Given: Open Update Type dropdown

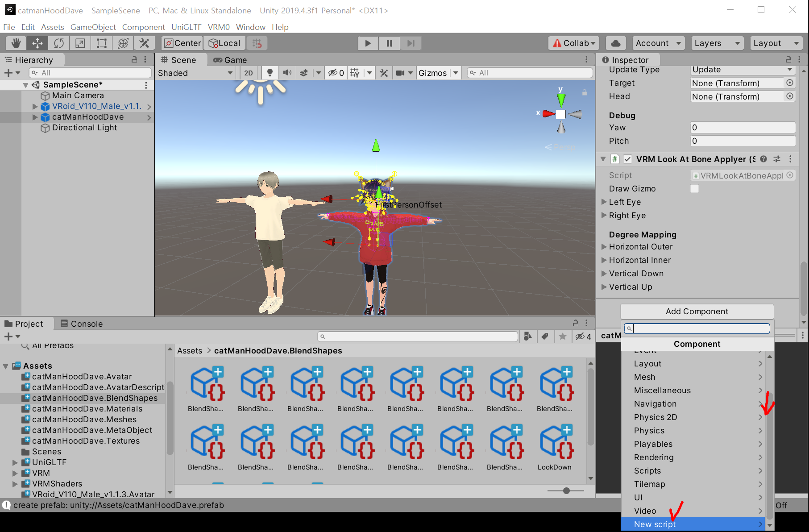Looking at the screenshot, I should (x=743, y=70).
